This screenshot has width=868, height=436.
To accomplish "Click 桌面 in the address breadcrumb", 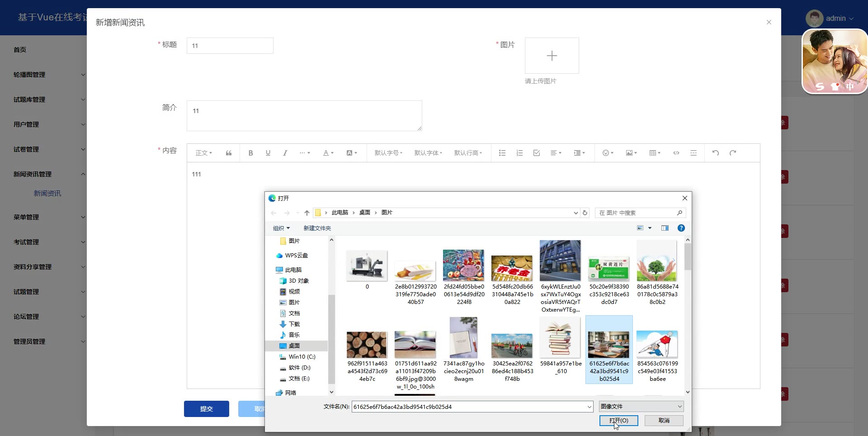I will [364, 213].
